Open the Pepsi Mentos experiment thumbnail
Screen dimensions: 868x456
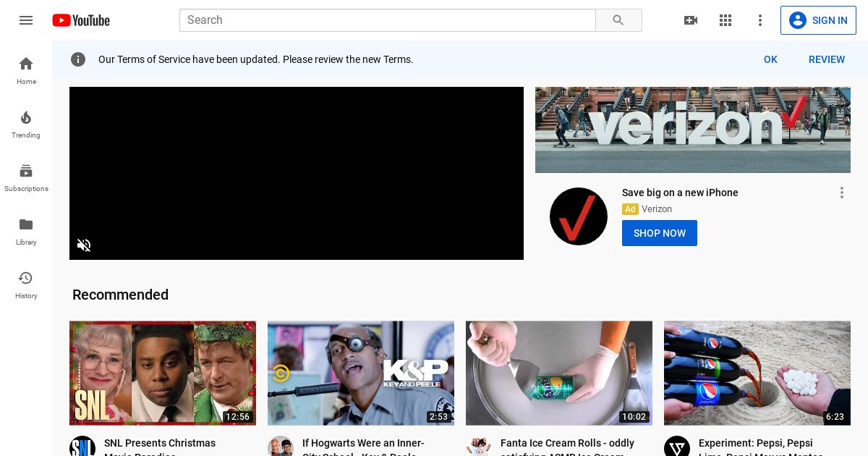pyautogui.click(x=757, y=373)
